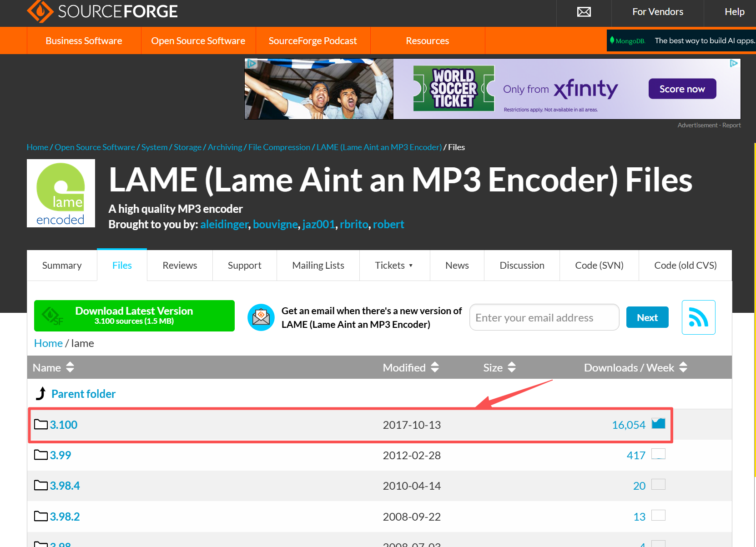Open the MongoDB sponsored banner

click(x=681, y=40)
